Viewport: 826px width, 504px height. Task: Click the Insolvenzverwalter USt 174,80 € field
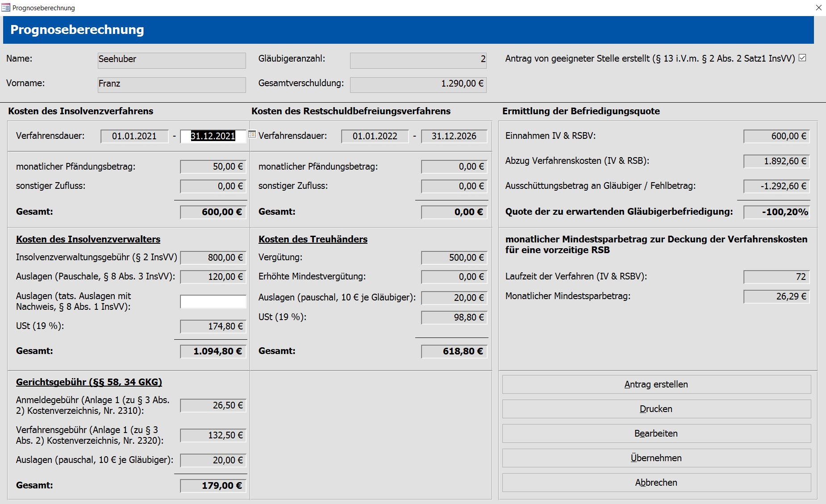point(213,326)
